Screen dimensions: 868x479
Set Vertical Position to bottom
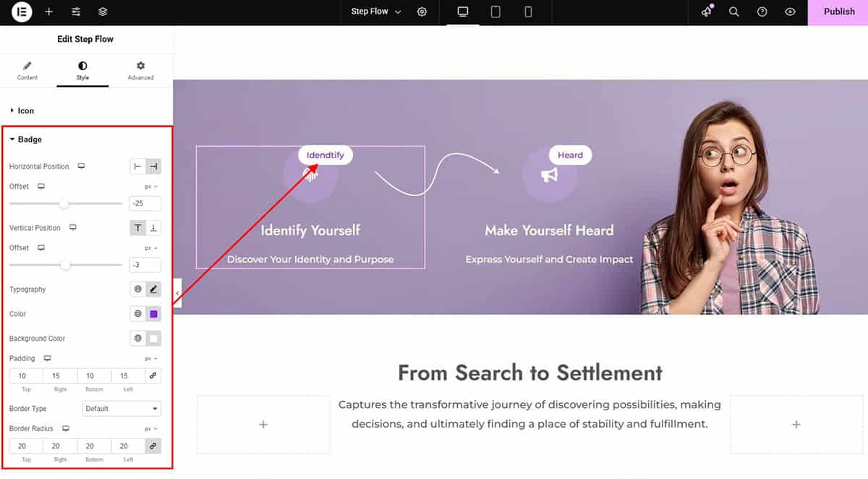click(153, 228)
